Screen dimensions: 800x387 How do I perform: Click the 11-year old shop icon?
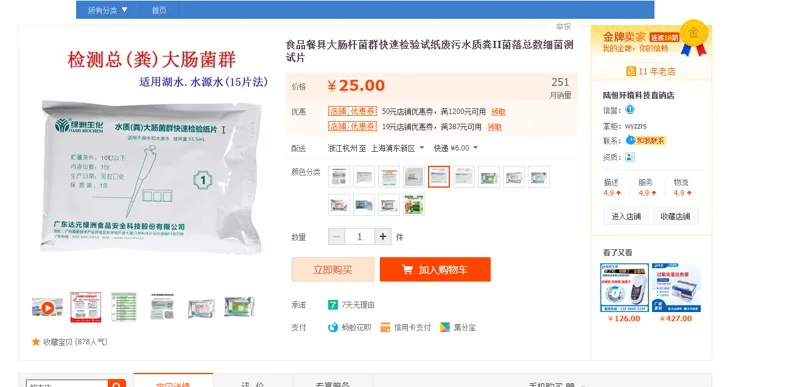pyautogui.click(x=631, y=71)
